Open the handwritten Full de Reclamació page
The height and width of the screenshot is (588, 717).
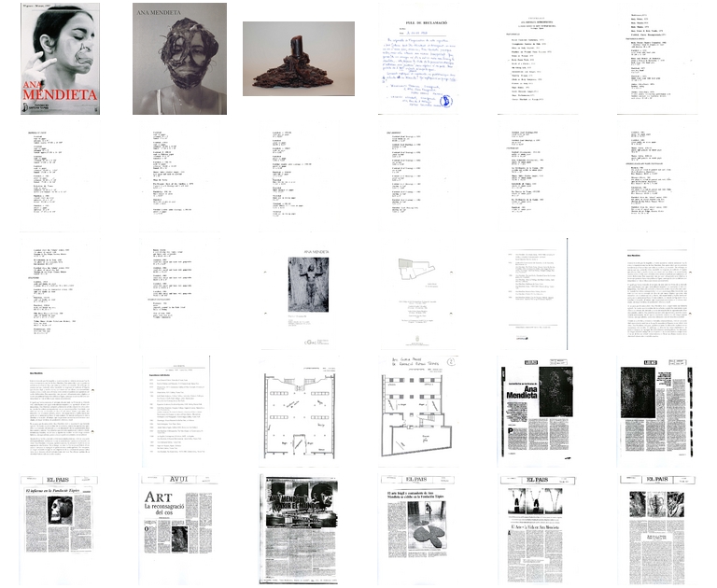coord(418,59)
